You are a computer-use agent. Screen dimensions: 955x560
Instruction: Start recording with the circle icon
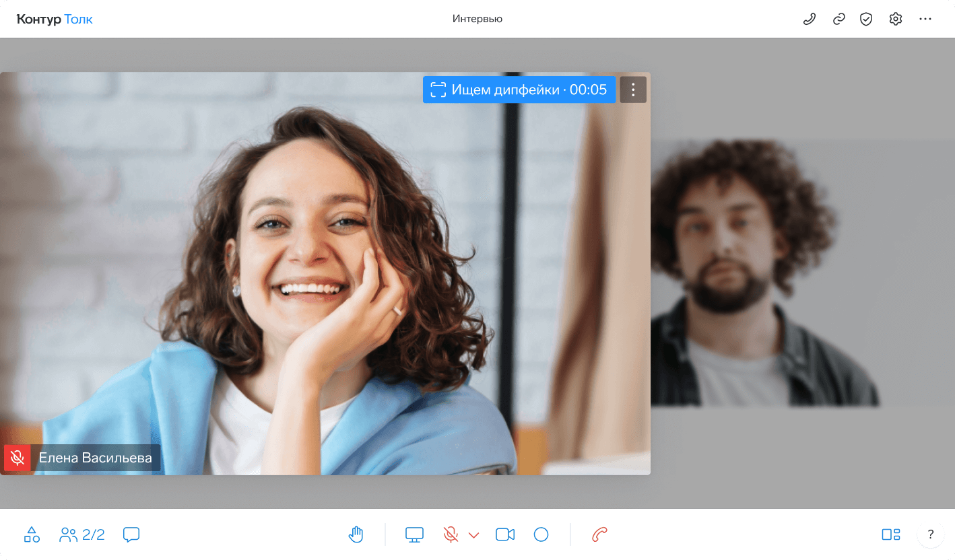[541, 534]
